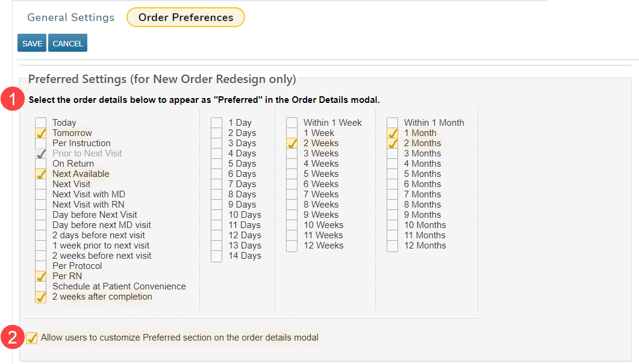639x364 pixels.
Task: Click the SAVE button
Action: 32,43
